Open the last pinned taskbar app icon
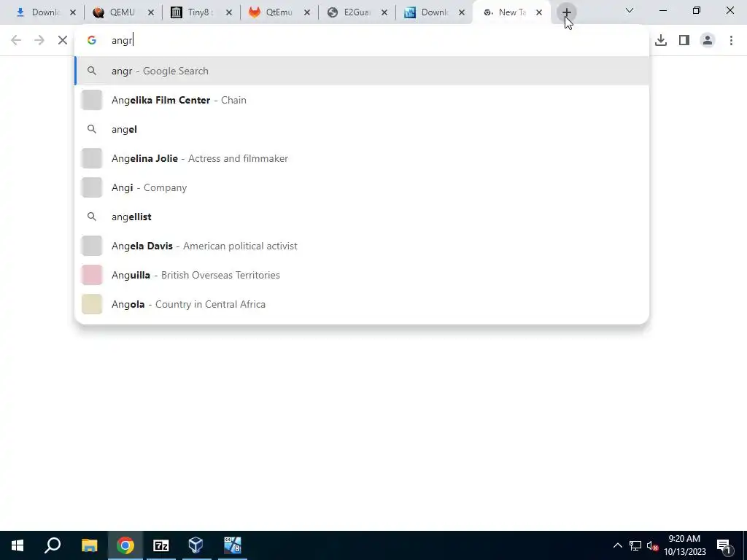 coord(233,545)
